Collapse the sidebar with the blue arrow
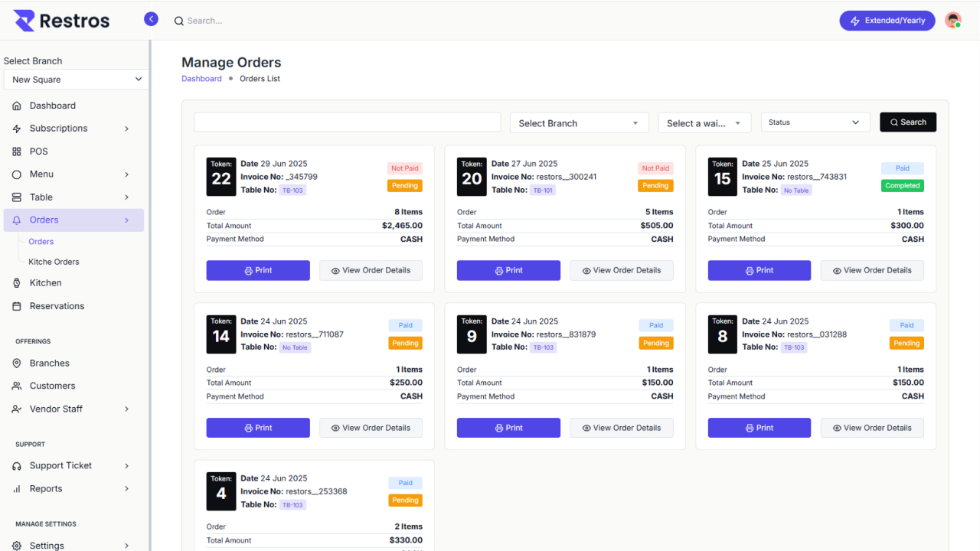Viewport: 980px width, 551px height. tap(151, 18)
